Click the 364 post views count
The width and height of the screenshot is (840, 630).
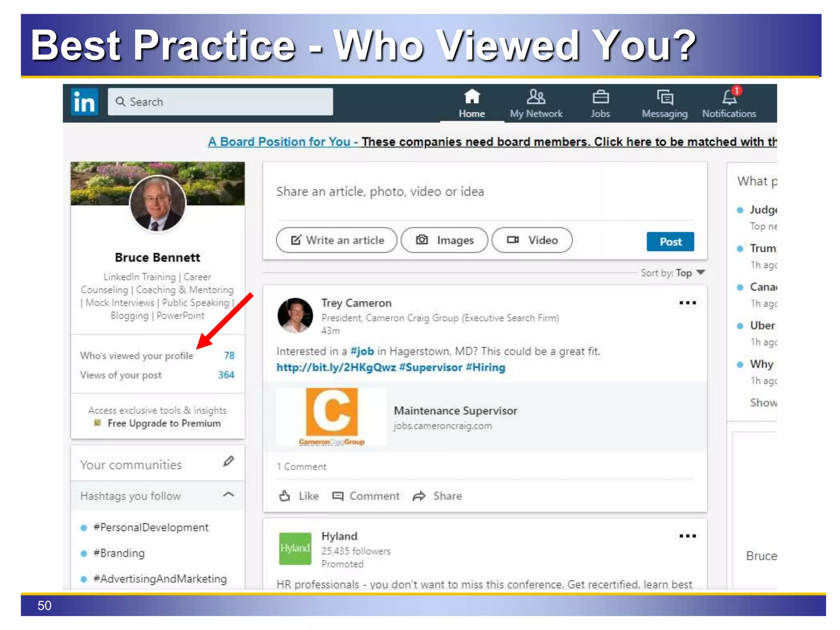(226, 375)
